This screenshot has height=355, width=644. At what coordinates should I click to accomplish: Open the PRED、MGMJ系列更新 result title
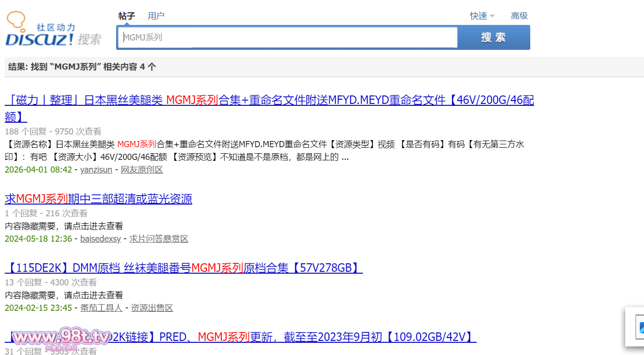241,337
